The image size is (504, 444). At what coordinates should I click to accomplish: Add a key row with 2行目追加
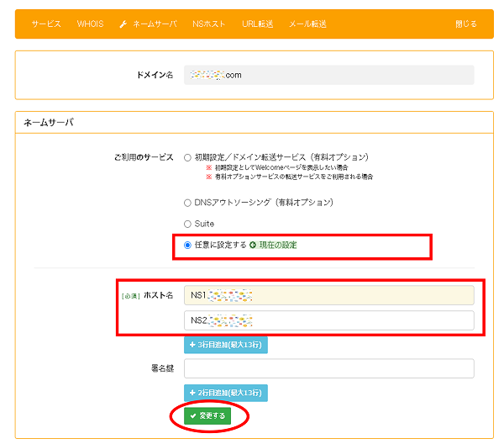(226, 393)
